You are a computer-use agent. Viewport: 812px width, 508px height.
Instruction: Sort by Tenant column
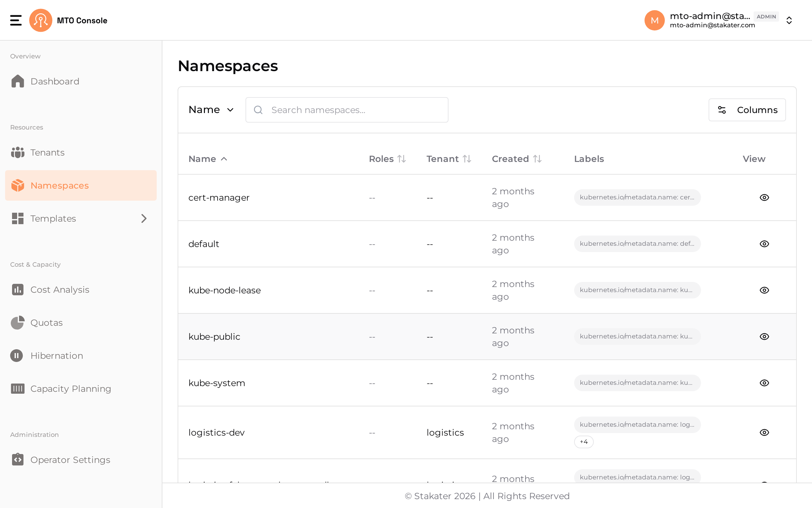click(449, 159)
